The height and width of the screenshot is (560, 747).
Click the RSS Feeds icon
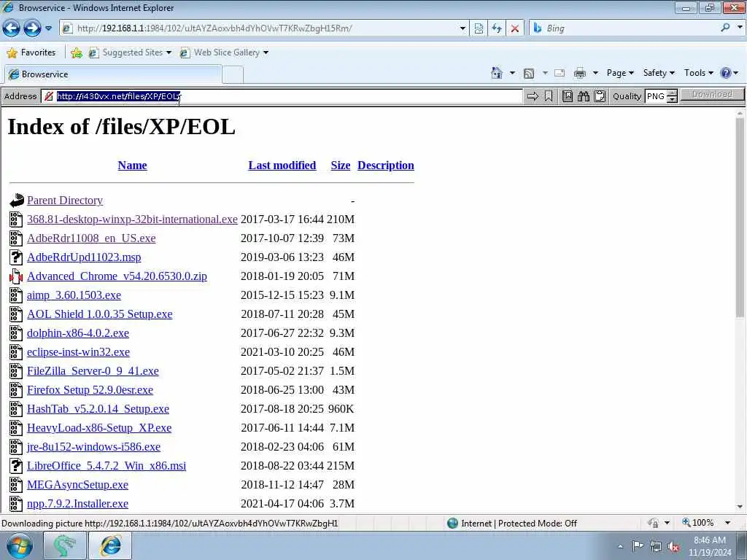click(x=529, y=74)
